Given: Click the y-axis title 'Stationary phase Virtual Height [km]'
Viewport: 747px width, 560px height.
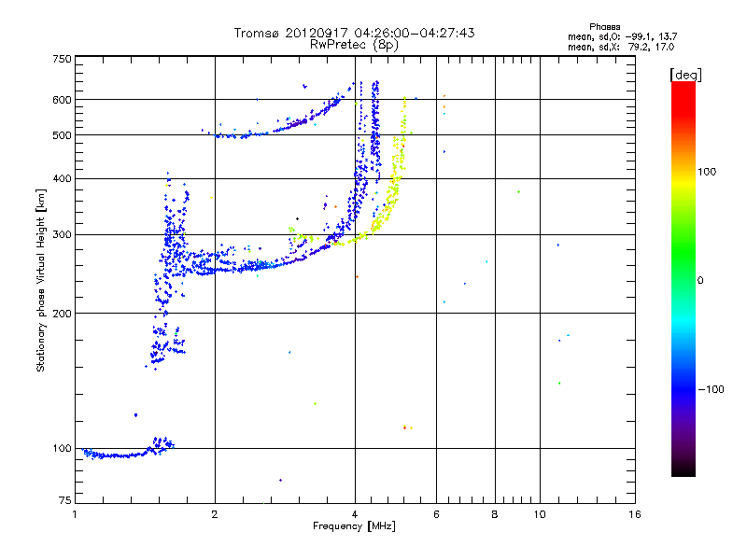Looking at the screenshot, I should click(40, 280).
